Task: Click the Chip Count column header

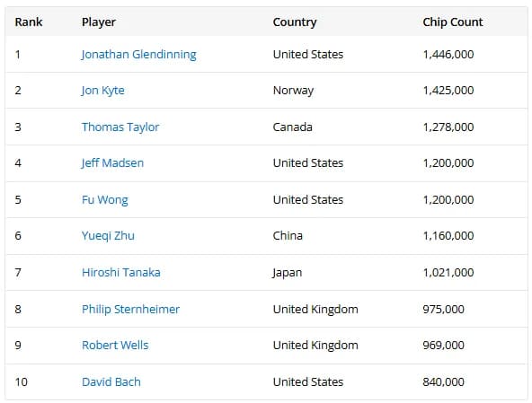Action: (x=453, y=22)
